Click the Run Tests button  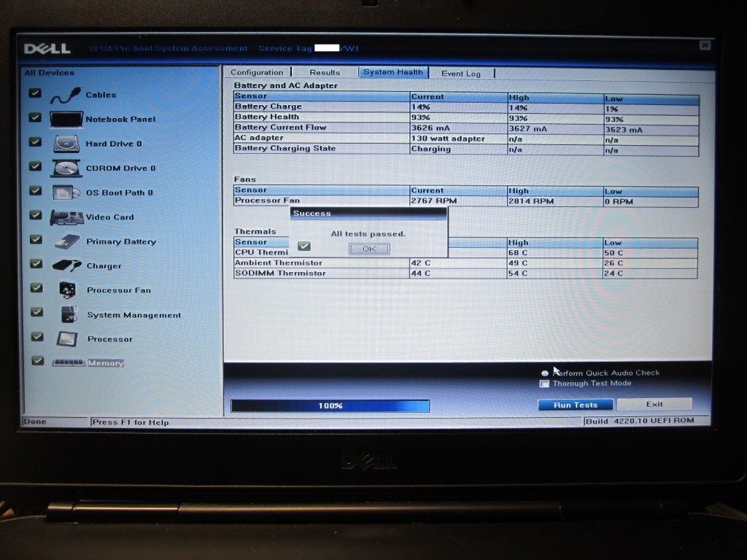576,405
